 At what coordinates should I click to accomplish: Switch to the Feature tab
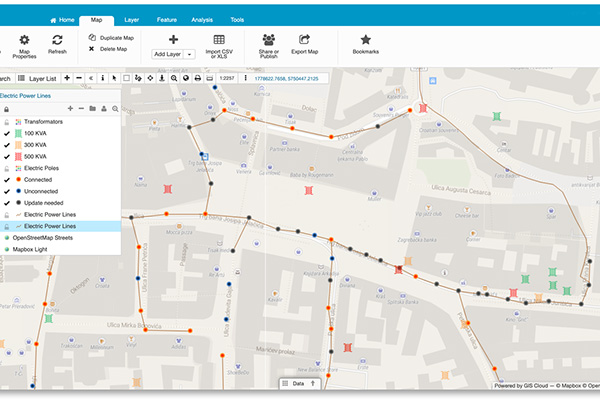point(167,20)
